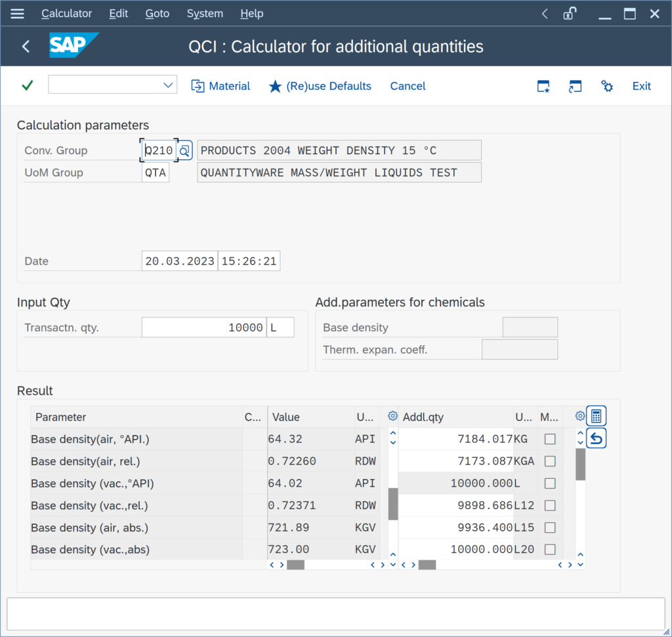
Task: Click the Addl.qty vertical scrollbar thumb
Action: click(x=580, y=464)
